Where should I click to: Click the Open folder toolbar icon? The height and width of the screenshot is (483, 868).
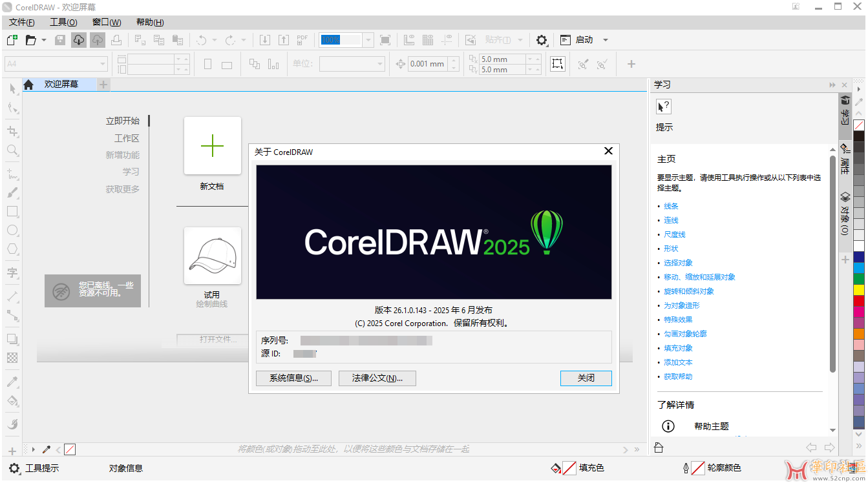click(30, 40)
